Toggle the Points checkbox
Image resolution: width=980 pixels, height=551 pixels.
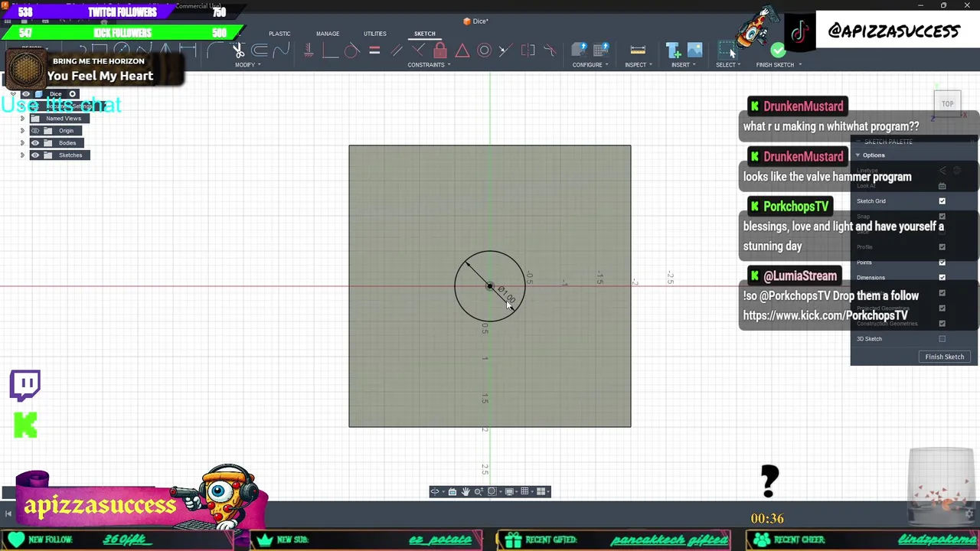(x=942, y=262)
